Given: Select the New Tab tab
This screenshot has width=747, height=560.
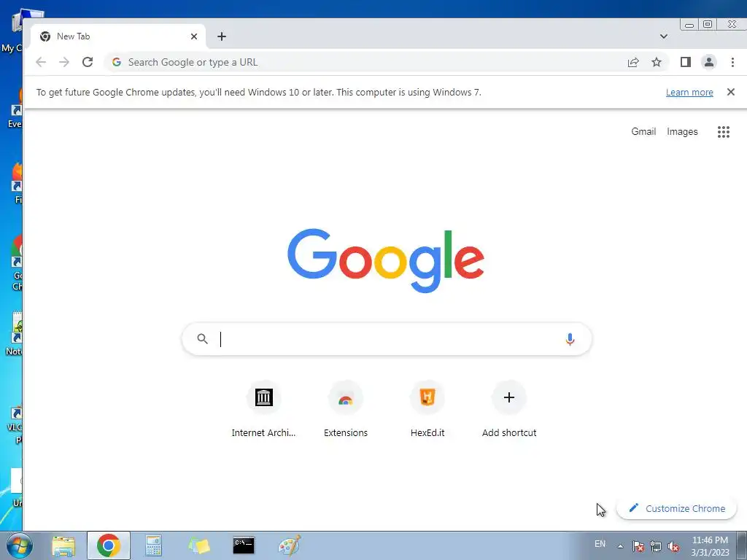Looking at the screenshot, I should pyautogui.click(x=119, y=36).
